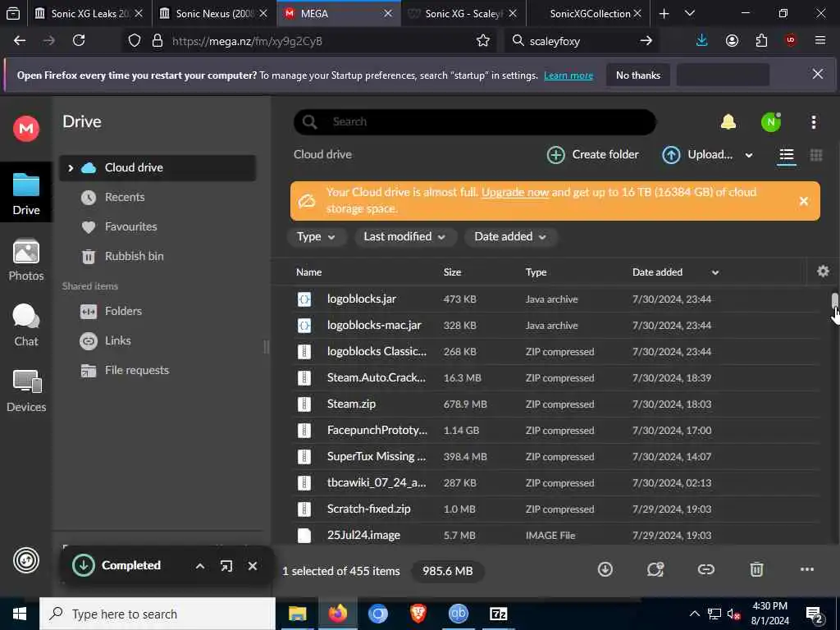This screenshot has width=840, height=630.
Task: Open Firefox downloads panel
Action: point(701,41)
